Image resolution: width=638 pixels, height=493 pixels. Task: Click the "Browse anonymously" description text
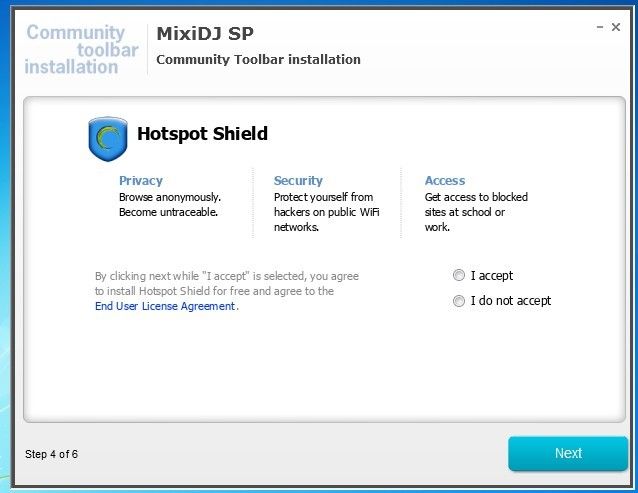click(x=170, y=205)
